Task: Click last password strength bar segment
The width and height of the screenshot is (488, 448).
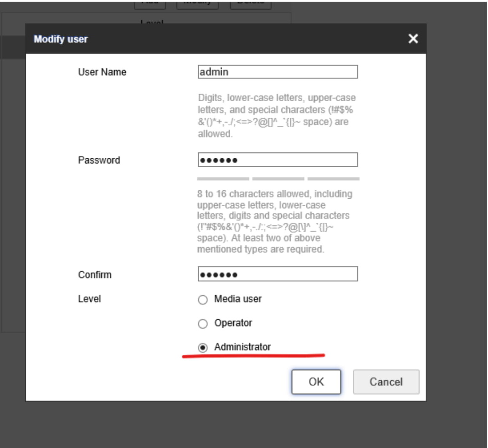Action: (x=333, y=179)
